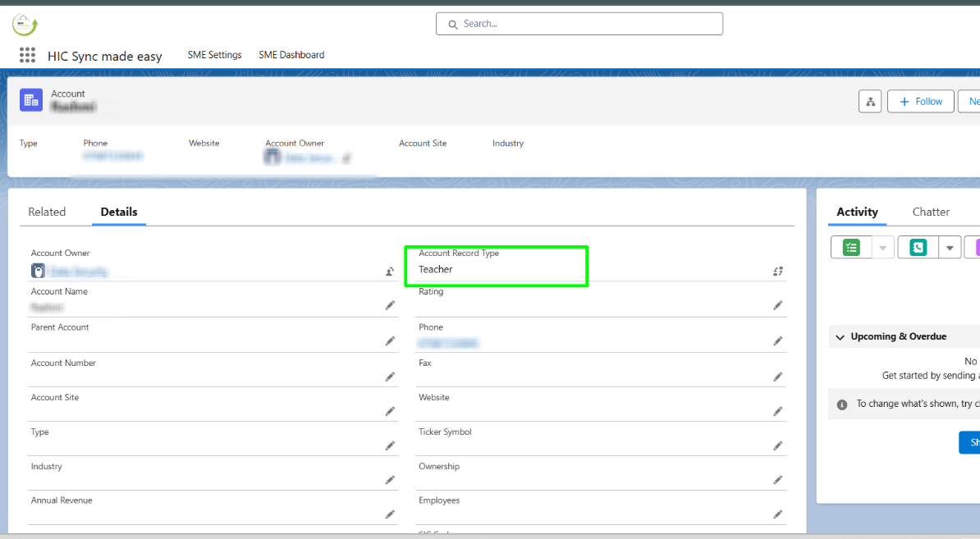The width and height of the screenshot is (980, 539).
Task: Open the Account Owner link in highlights
Action: [x=310, y=158]
